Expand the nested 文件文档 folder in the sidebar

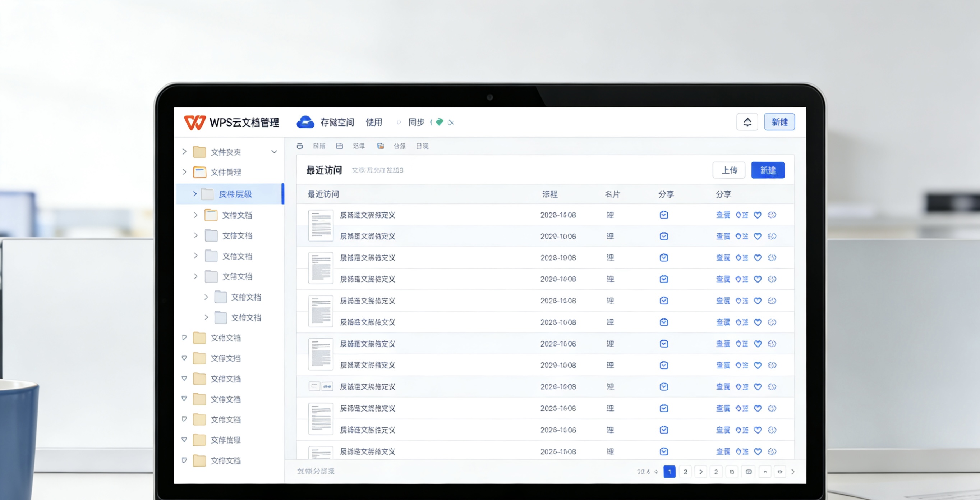206,297
